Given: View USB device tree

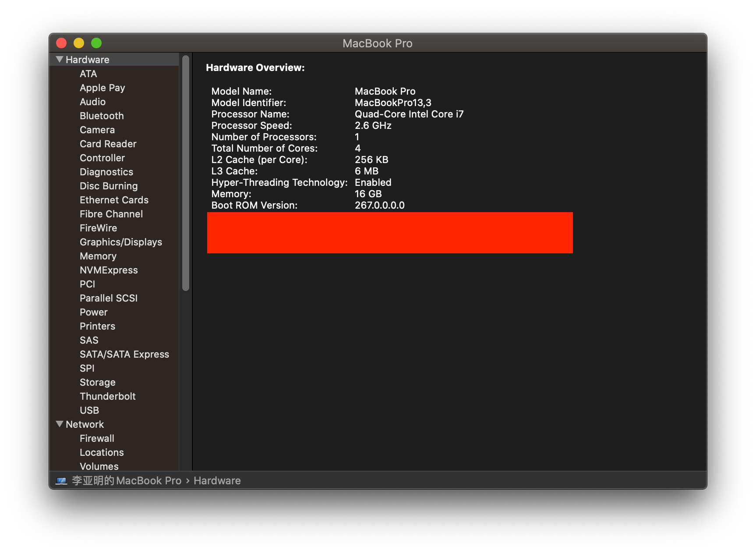Looking at the screenshot, I should [x=89, y=410].
